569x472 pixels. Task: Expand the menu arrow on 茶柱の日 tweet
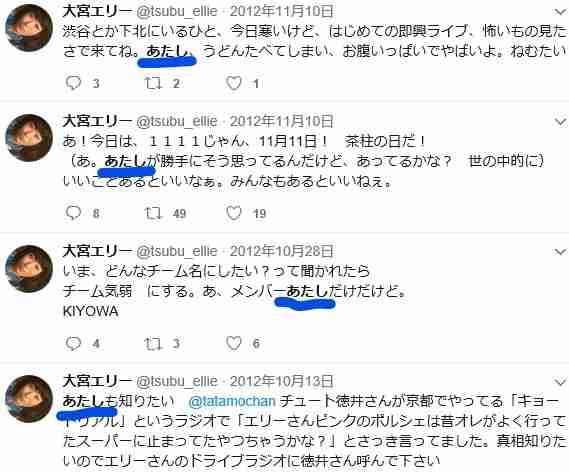point(561,122)
